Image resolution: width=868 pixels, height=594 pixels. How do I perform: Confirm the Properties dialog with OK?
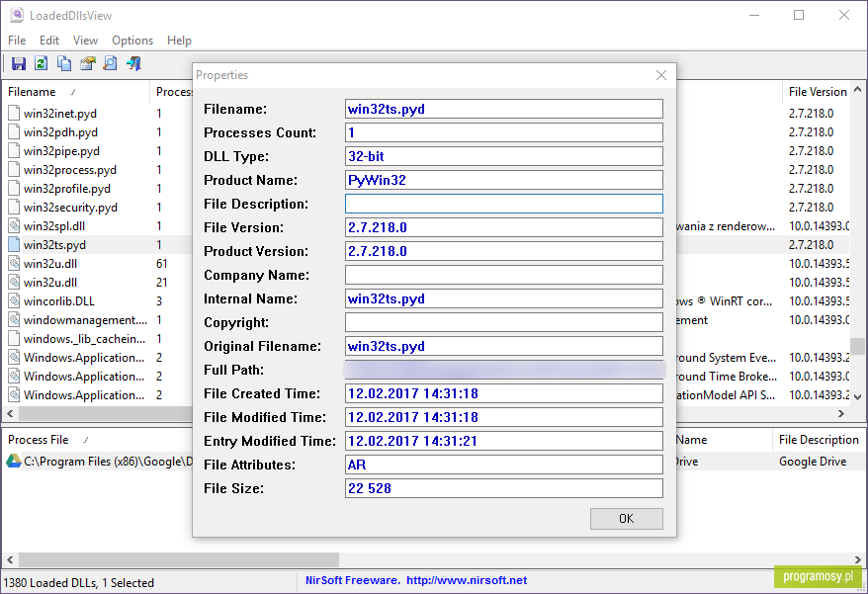626,519
